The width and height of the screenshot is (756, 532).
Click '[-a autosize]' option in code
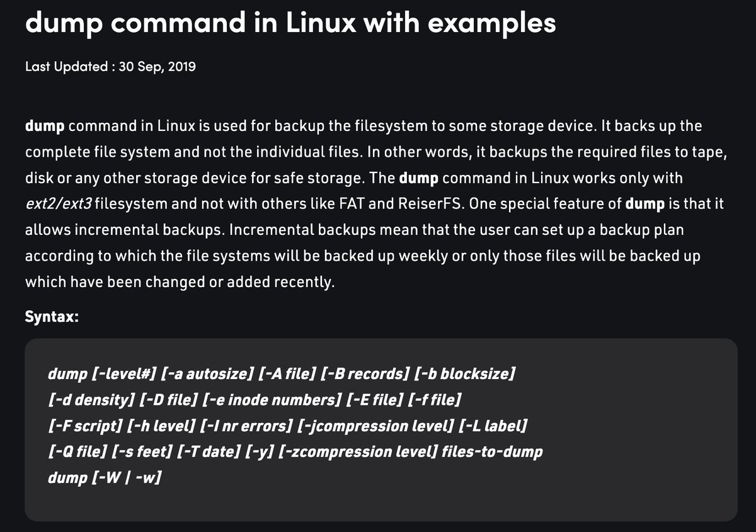coord(207,375)
